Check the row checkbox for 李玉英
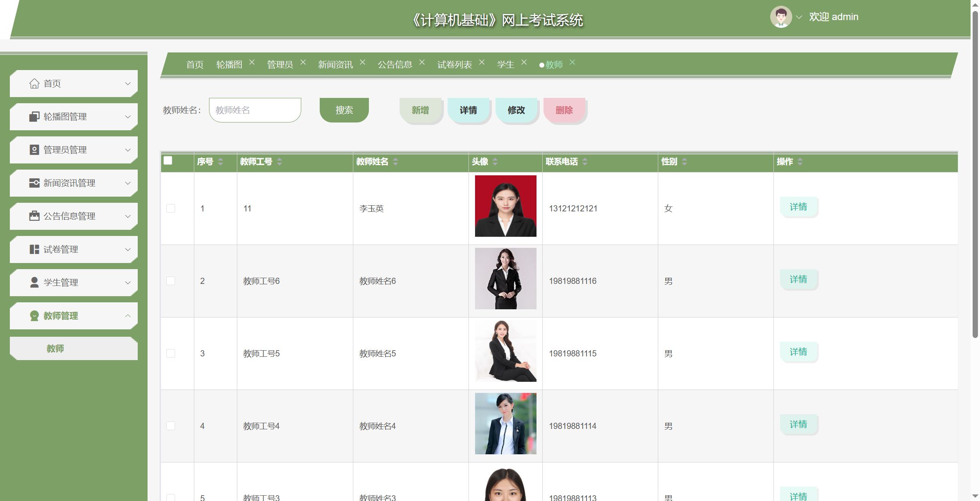The width and height of the screenshot is (980, 501). click(x=171, y=209)
